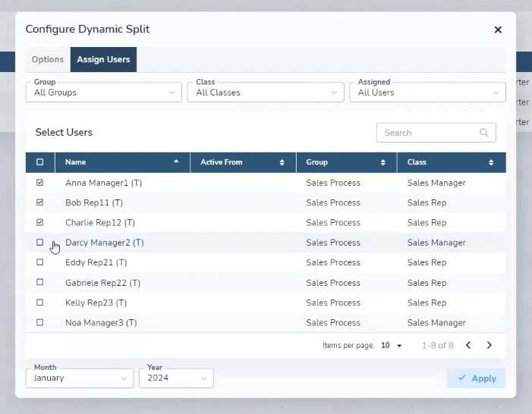Image resolution: width=532 pixels, height=414 pixels.
Task: Go to previous page arrow
Action: pos(468,345)
